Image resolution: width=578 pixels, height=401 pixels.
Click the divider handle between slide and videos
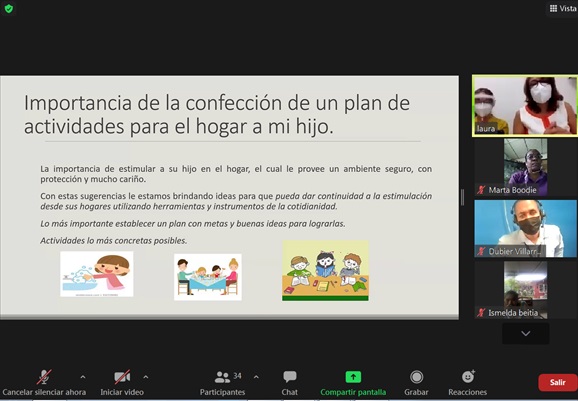(463, 198)
